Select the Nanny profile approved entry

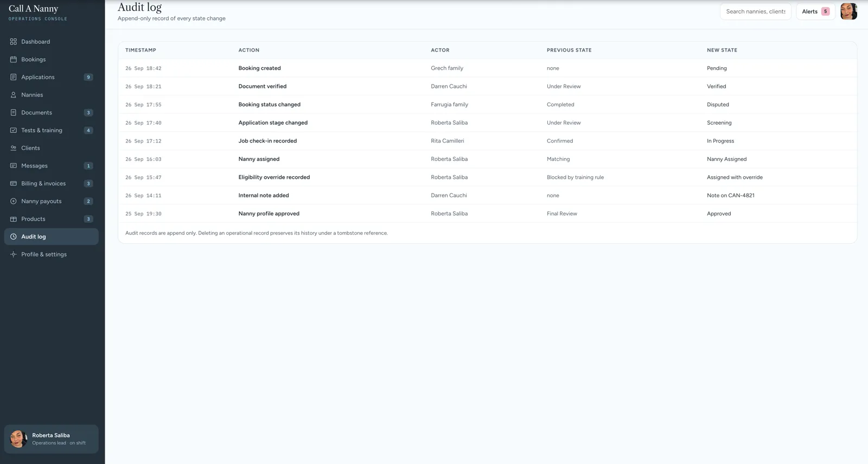coord(269,214)
